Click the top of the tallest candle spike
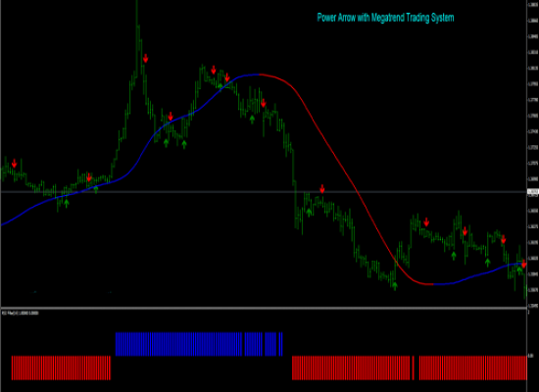 pos(137,3)
